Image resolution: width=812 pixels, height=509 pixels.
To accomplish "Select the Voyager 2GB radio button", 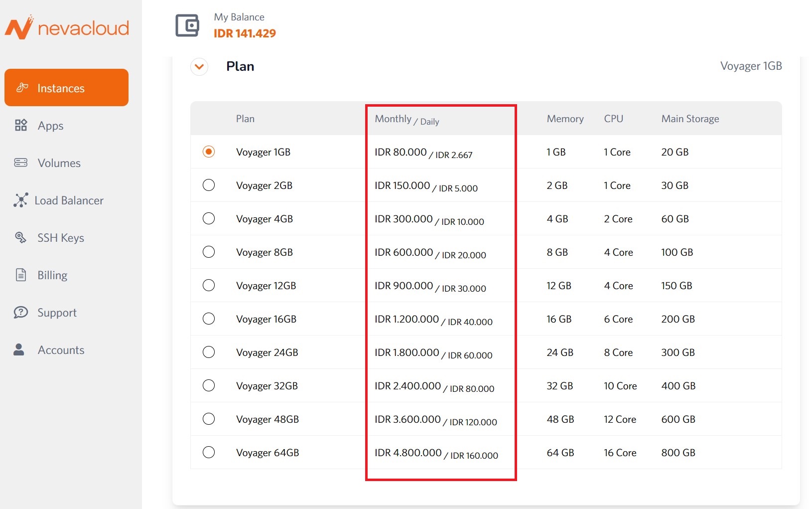I will [x=209, y=185].
